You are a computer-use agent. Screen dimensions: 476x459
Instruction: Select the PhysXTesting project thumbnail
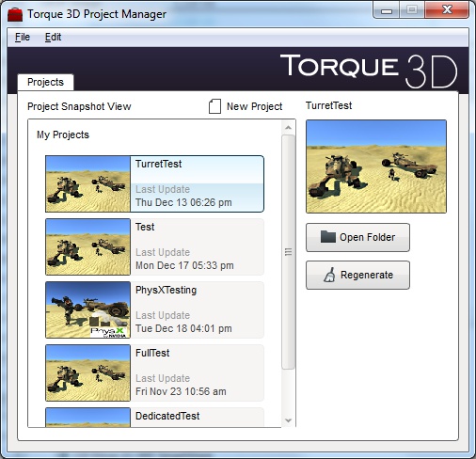click(x=87, y=309)
